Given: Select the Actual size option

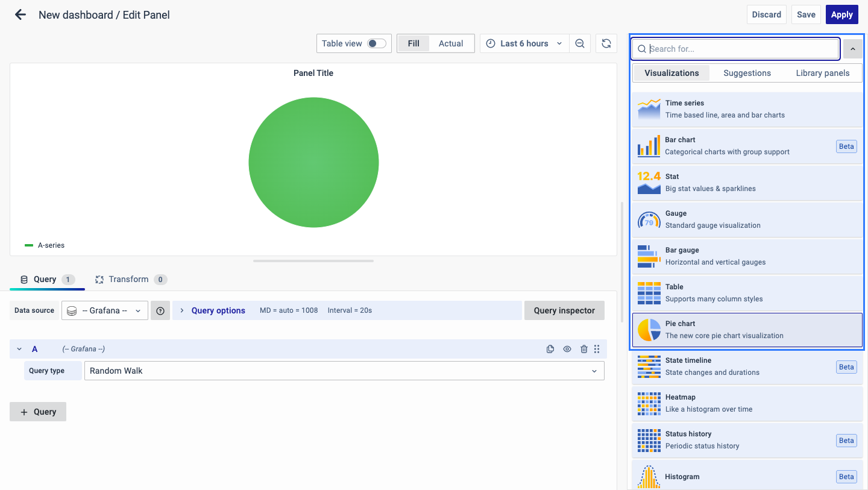Looking at the screenshot, I should (450, 43).
